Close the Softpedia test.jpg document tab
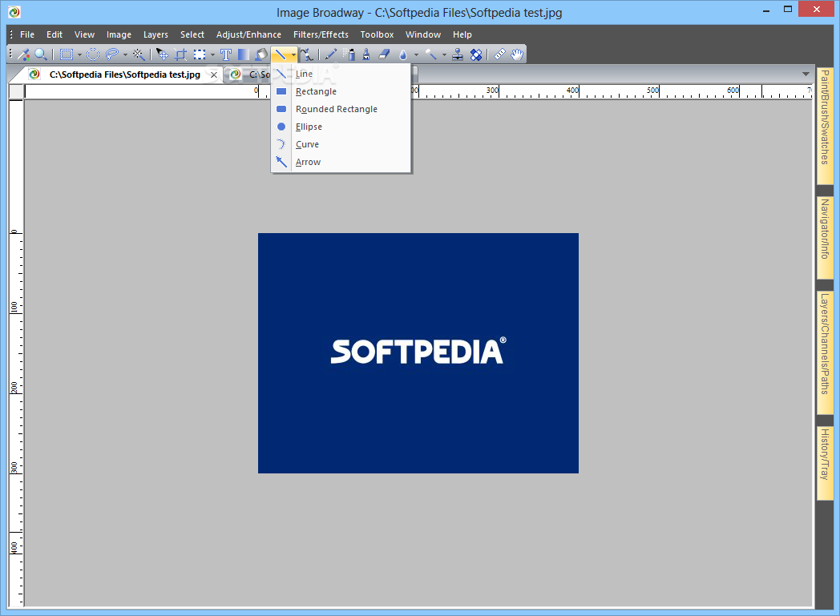This screenshot has height=616, width=840. (214, 75)
